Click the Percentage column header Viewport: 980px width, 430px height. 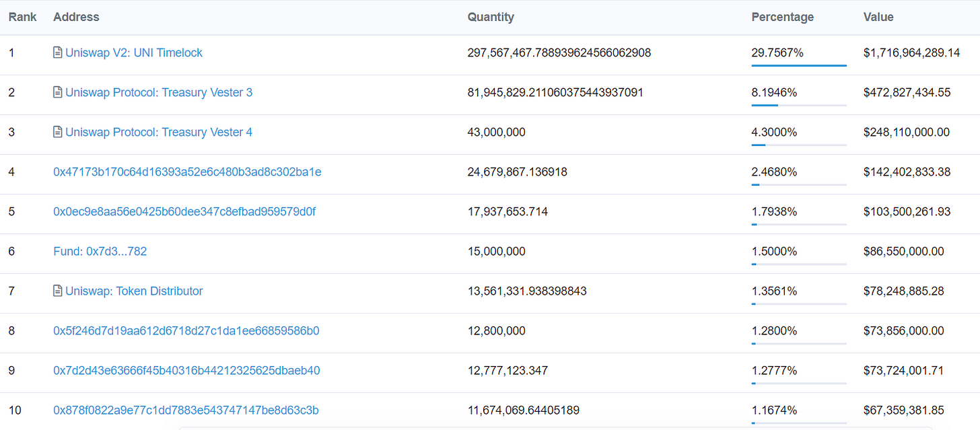click(x=783, y=17)
